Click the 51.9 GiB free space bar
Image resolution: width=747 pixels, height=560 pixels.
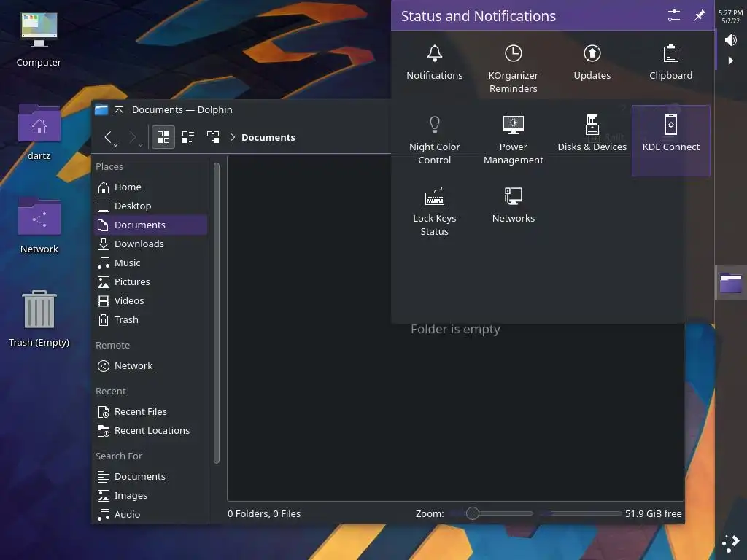[x=579, y=513]
